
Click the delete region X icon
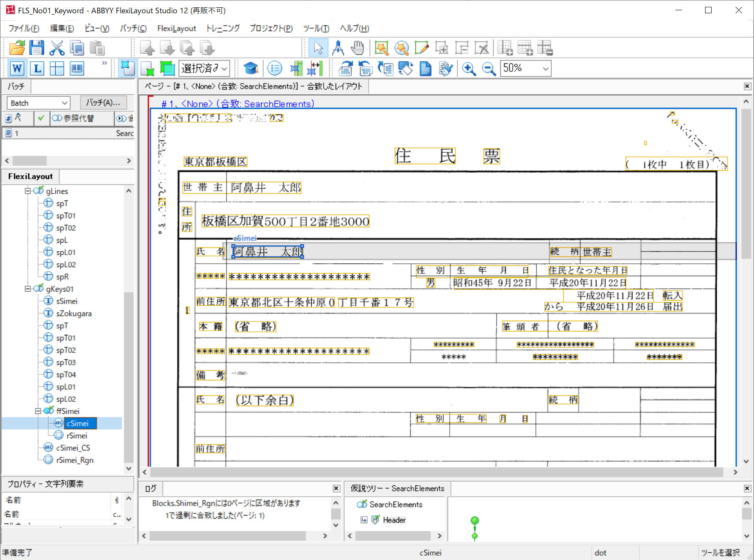pyautogui.click(x=482, y=48)
